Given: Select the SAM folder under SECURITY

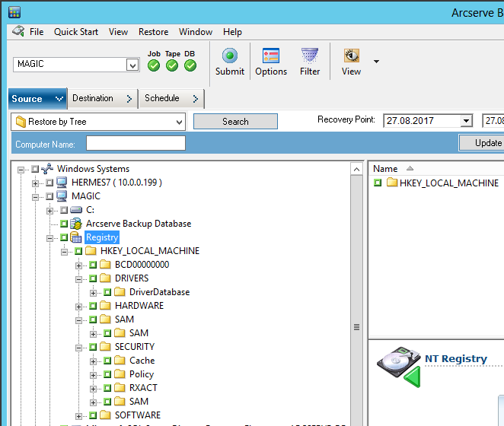Looking at the screenshot, I should (x=139, y=401).
